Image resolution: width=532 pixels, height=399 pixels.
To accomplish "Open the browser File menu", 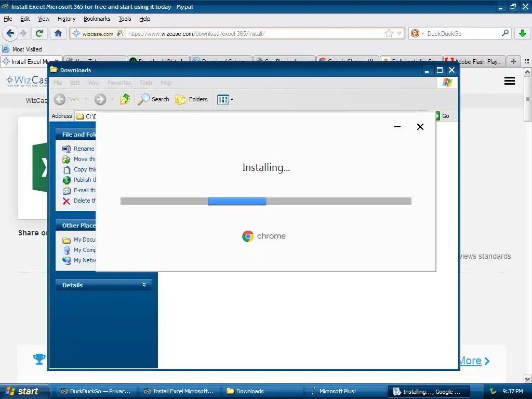I will [x=8, y=19].
